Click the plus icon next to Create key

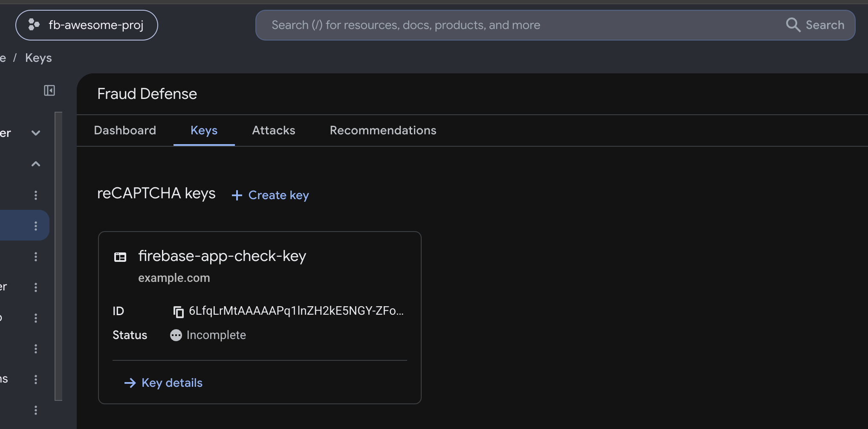[237, 195]
